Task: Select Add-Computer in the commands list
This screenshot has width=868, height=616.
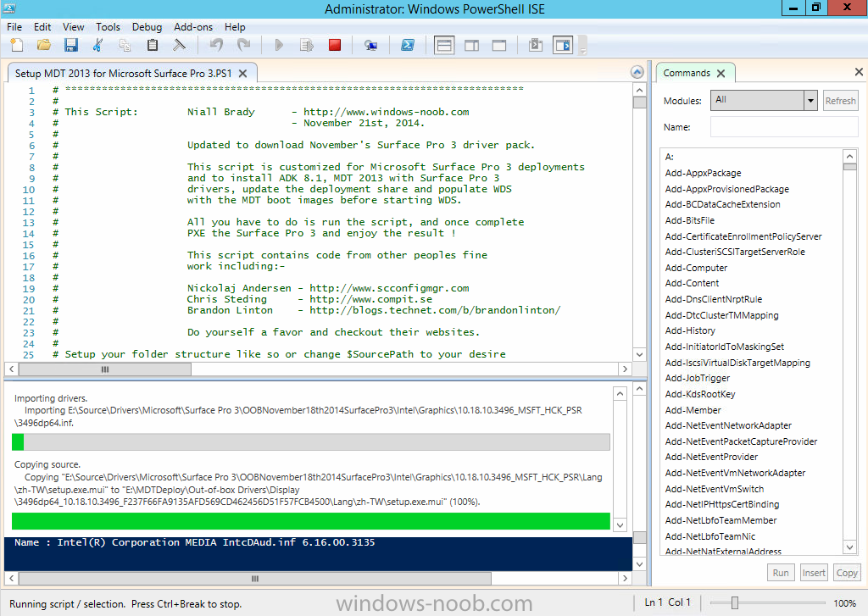Action: coord(696,268)
